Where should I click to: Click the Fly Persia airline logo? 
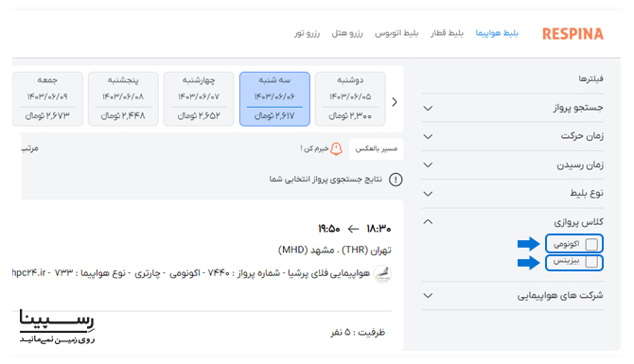click(382, 273)
